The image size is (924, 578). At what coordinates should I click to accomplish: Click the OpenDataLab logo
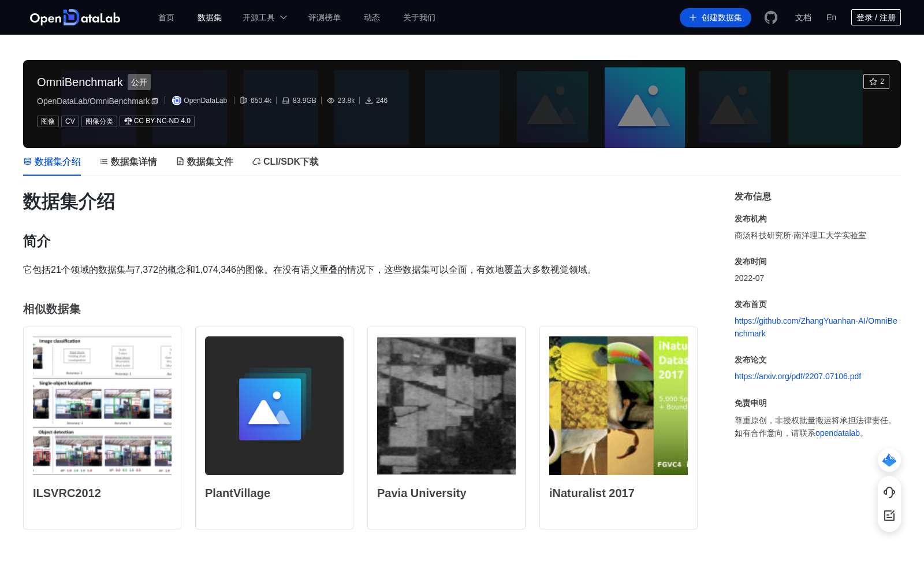pyautogui.click(x=75, y=17)
